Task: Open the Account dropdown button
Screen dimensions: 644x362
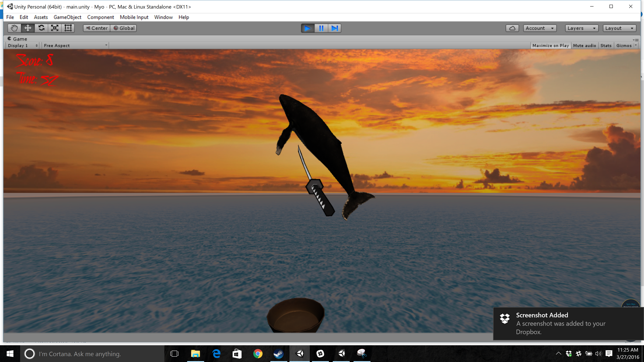Action: pyautogui.click(x=540, y=28)
